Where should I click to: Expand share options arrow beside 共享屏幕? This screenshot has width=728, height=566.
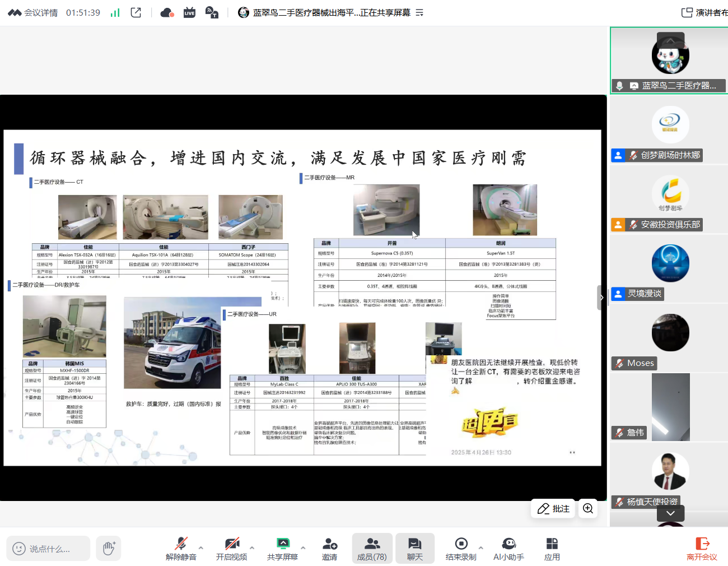tap(303, 548)
